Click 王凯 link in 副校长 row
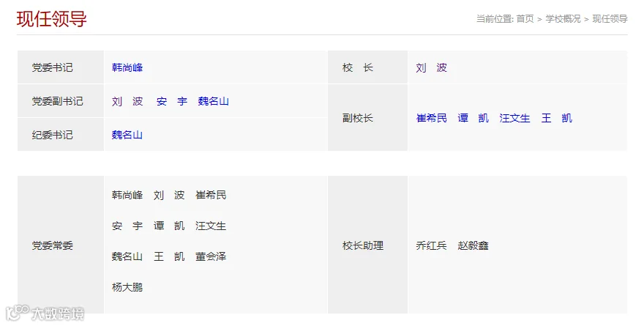This screenshot has height=326, width=644. coord(556,118)
